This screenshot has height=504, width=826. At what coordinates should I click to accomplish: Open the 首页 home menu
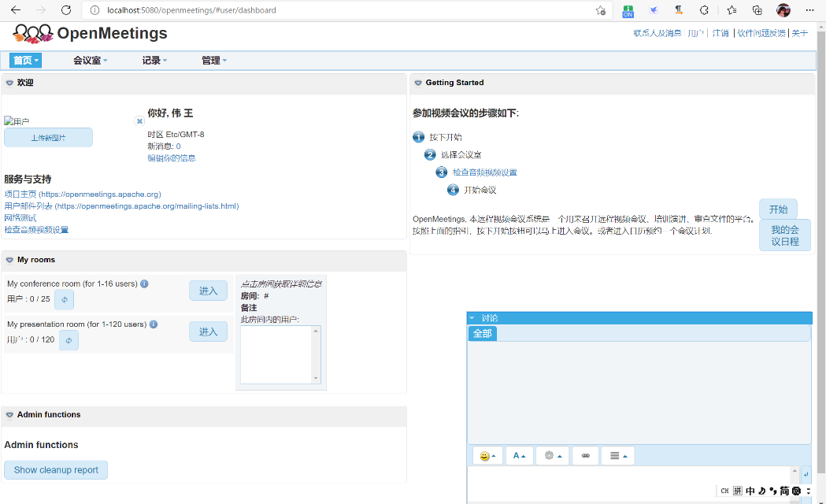pyautogui.click(x=25, y=61)
